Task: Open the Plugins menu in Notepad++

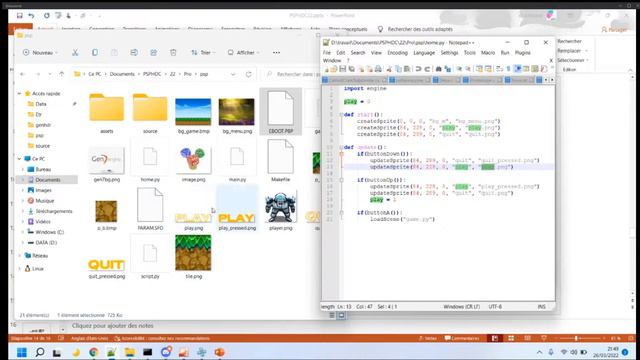Action: (x=522, y=53)
